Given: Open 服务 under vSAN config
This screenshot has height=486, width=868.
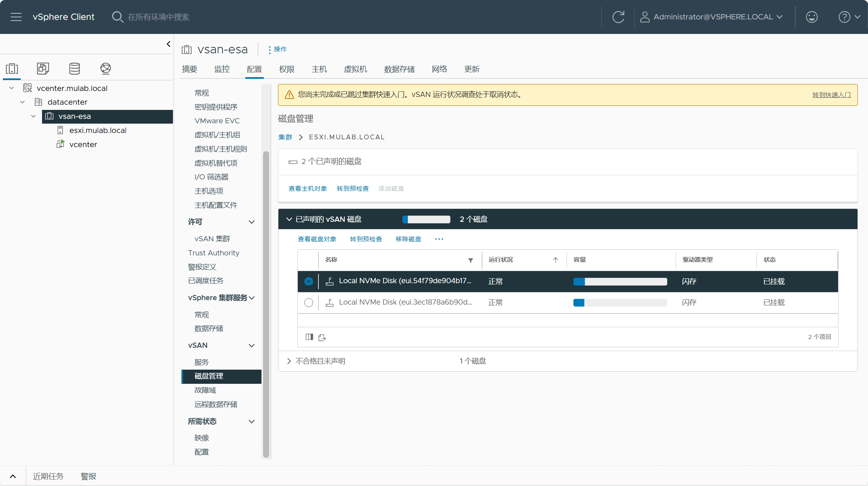Looking at the screenshot, I should point(202,362).
